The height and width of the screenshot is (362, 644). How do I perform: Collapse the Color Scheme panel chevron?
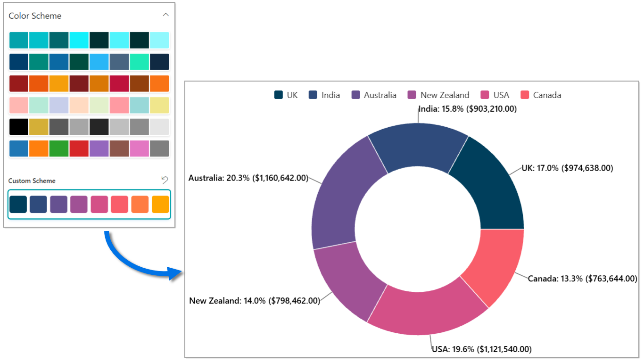165,15
